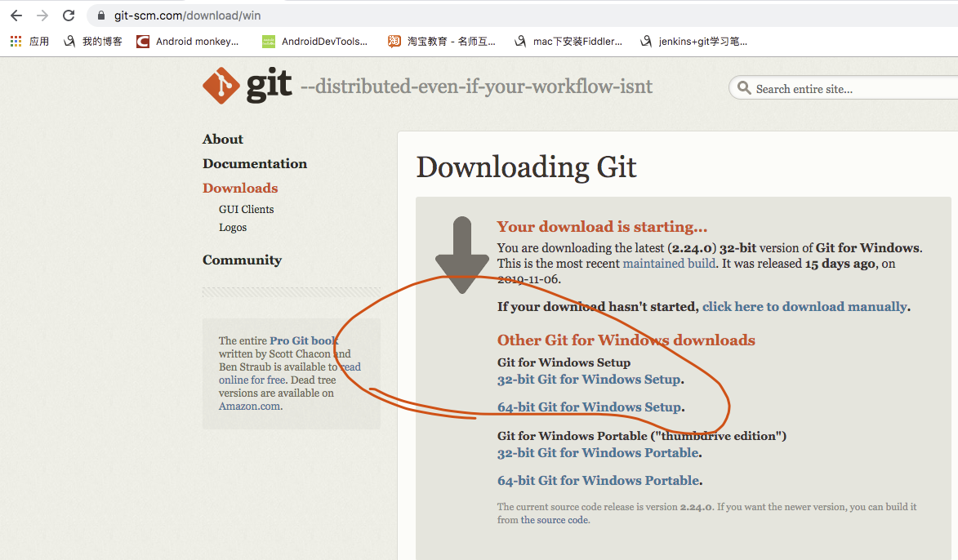Image resolution: width=958 pixels, height=560 pixels.
Task: Open the Android monkey bookmark
Action: 188,41
